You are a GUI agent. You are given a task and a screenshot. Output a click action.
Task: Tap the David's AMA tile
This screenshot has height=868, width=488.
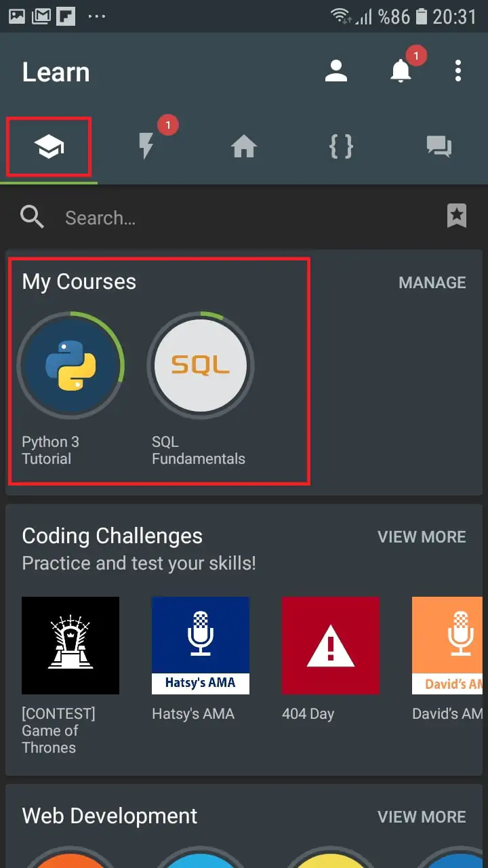pos(449,646)
